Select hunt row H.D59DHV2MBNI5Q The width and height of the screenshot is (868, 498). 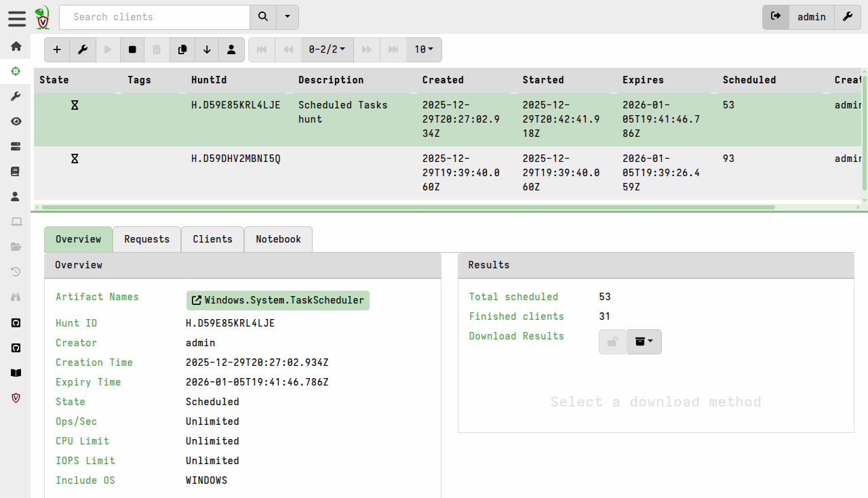click(448, 173)
